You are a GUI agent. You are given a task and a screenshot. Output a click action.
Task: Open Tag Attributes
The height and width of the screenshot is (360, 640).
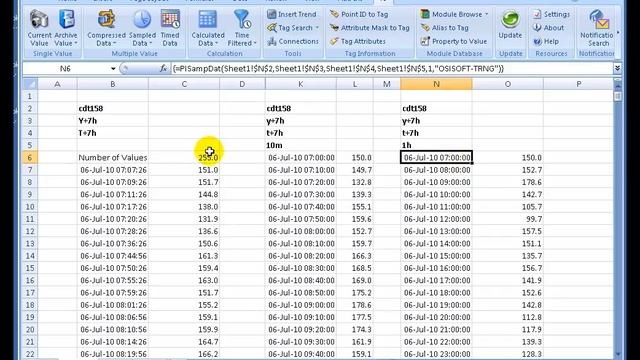coord(358,41)
